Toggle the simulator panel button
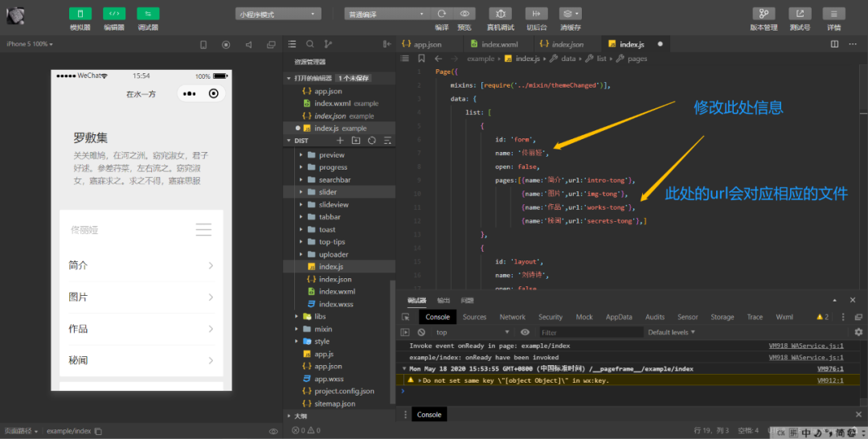 point(80,14)
